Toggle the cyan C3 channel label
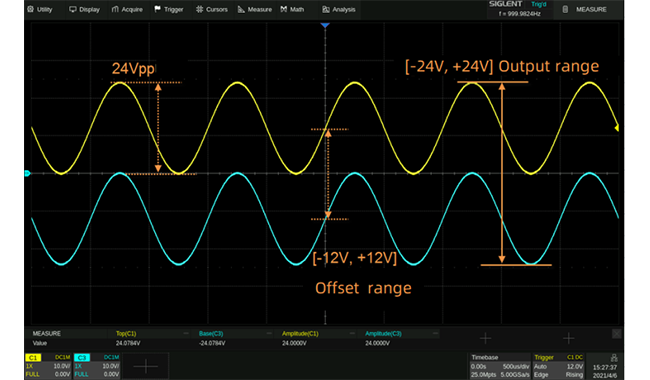Screen dimensions: 650x380 coord(82,357)
